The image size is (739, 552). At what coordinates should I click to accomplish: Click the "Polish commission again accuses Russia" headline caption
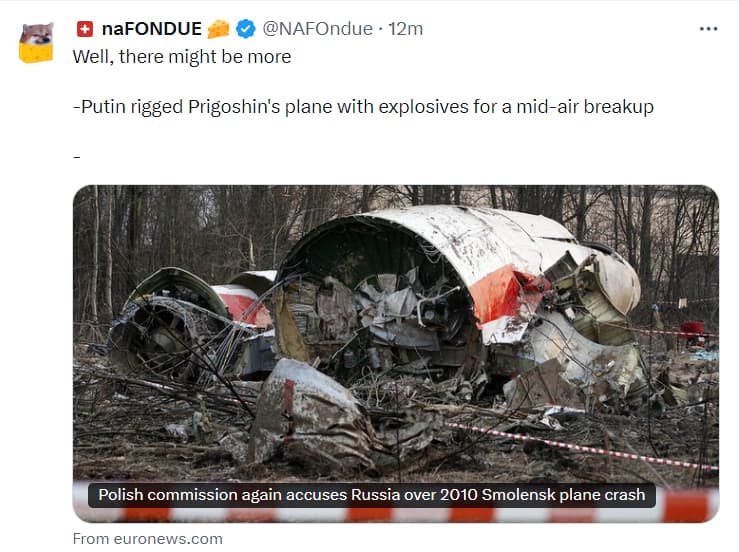click(371, 495)
